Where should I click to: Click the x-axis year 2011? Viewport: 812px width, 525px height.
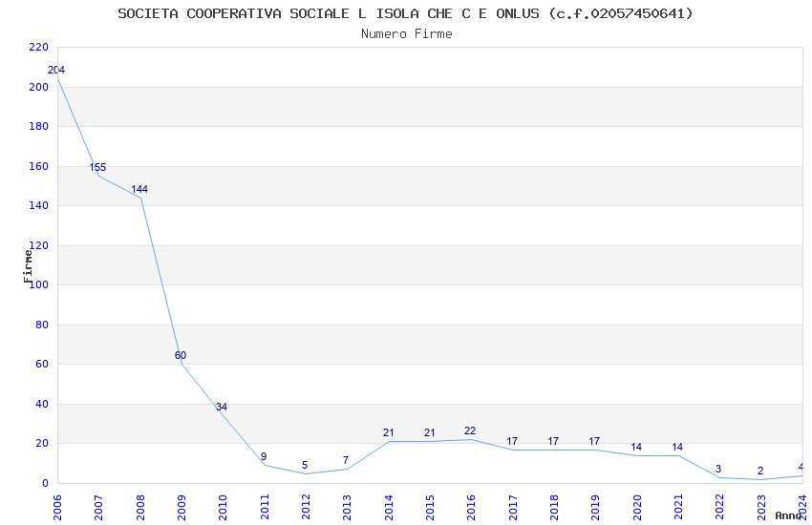click(264, 508)
